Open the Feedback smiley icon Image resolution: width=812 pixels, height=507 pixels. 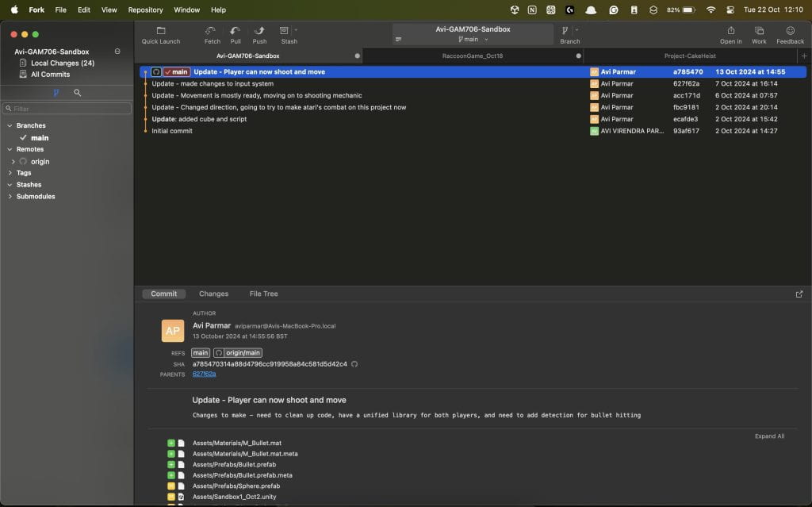pos(790,31)
